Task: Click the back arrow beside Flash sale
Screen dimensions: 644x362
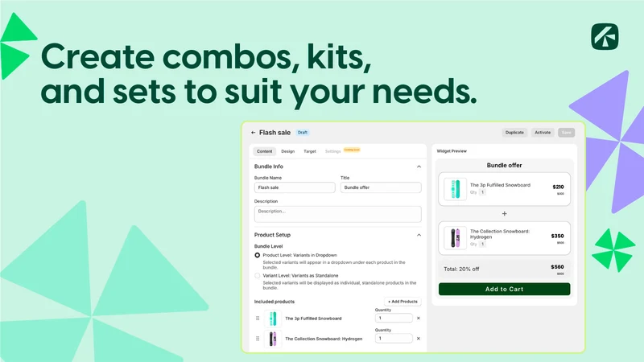Action: pyautogui.click(x=253, y=133)
